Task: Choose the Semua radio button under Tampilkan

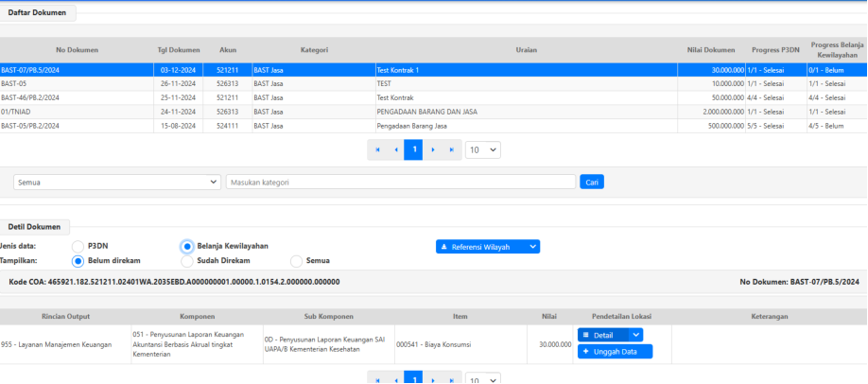Action: [x=297, y=261]
